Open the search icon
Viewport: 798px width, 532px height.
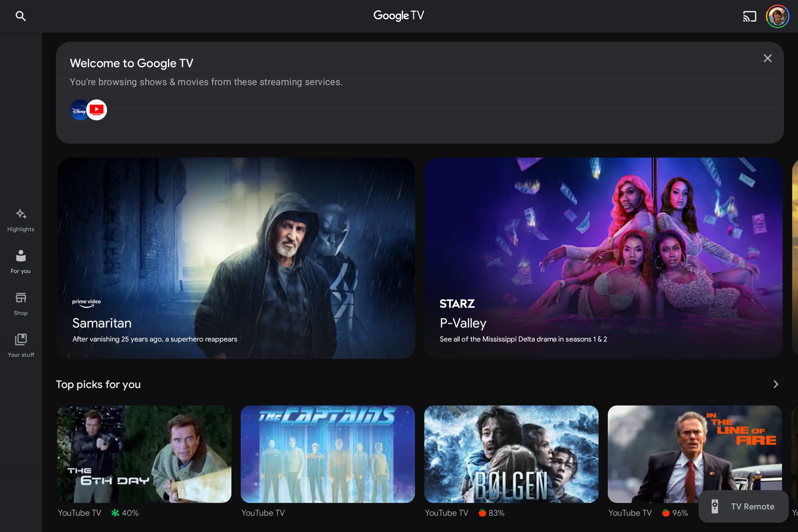coord(20,16)
